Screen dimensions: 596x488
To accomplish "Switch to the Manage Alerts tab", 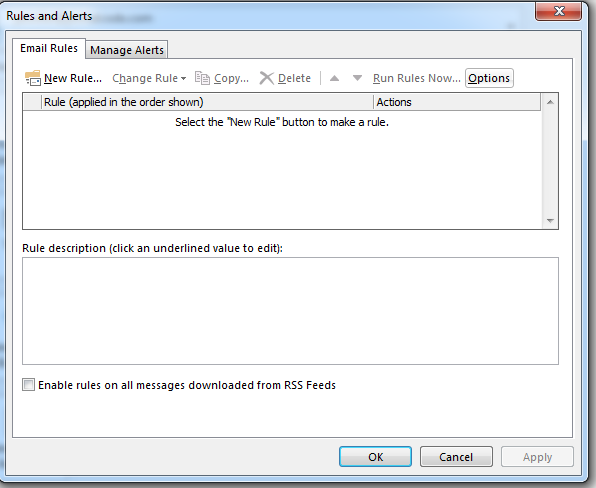I will (127, 50).
